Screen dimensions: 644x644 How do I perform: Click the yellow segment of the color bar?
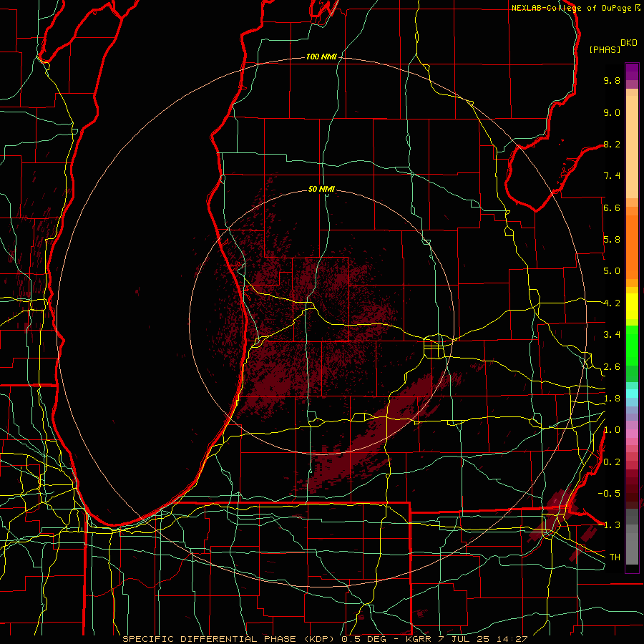632,306
